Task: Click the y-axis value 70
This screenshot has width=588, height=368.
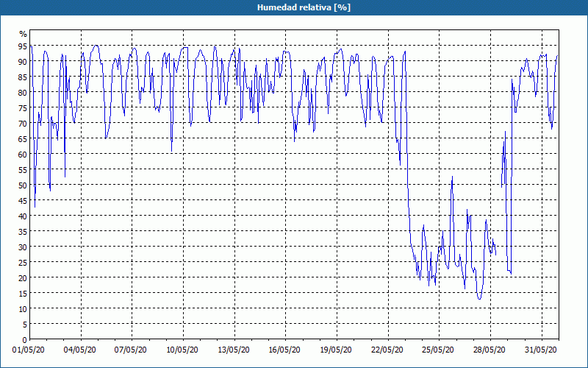Action: tap(23, 123)
